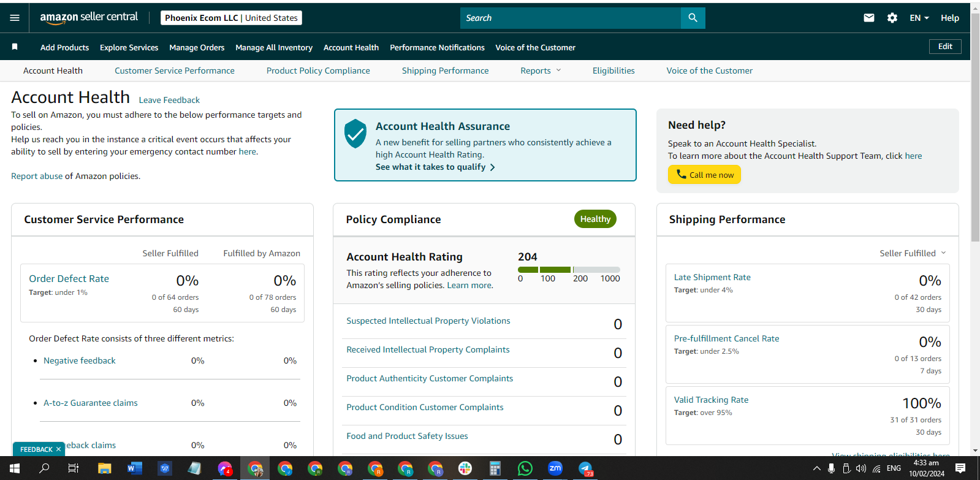Click the magnifier search button
Image resolution: width=980 pixels, height=480 pixels.
click(x=693, y=18)
